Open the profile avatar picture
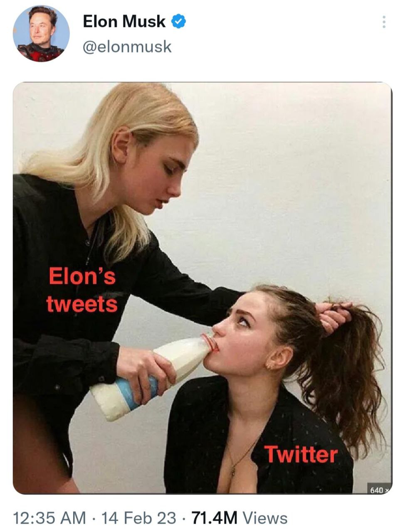The height and width of the screenshot is (532, 405). pos(41,34)
